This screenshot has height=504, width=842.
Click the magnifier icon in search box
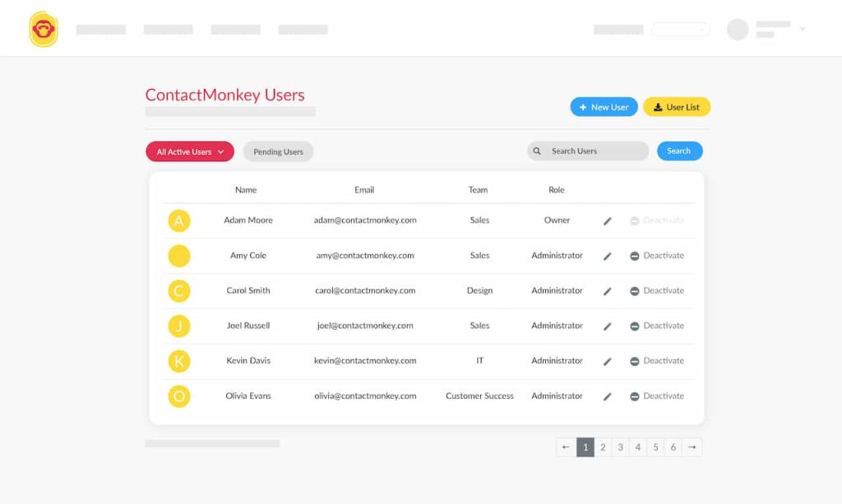pyautogui.click(x=537, y=151)
